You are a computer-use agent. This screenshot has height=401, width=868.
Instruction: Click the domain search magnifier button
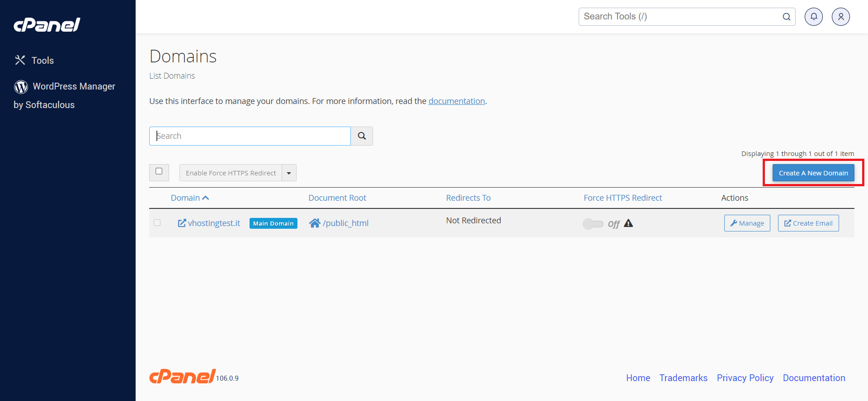pyautogui.click(x=362, y=136)
